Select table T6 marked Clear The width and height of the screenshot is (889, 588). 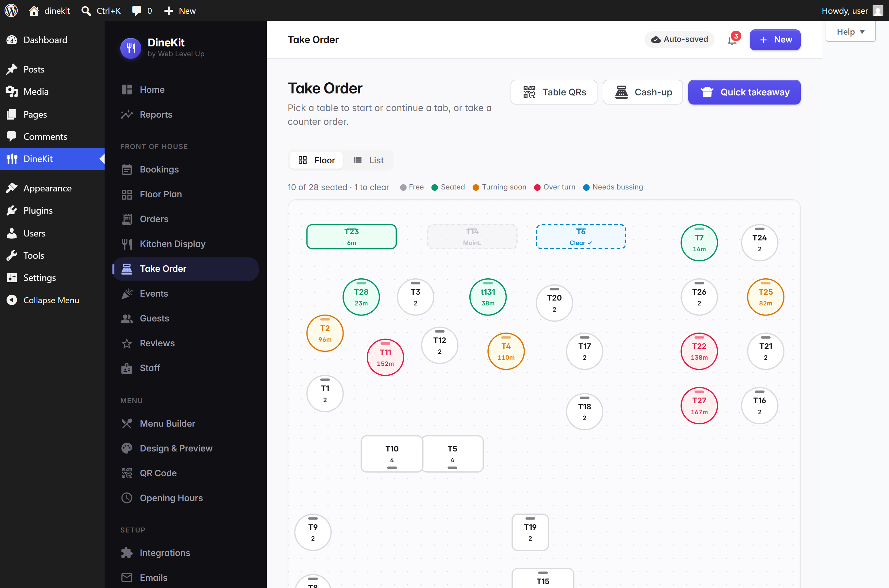coord(581,237)
